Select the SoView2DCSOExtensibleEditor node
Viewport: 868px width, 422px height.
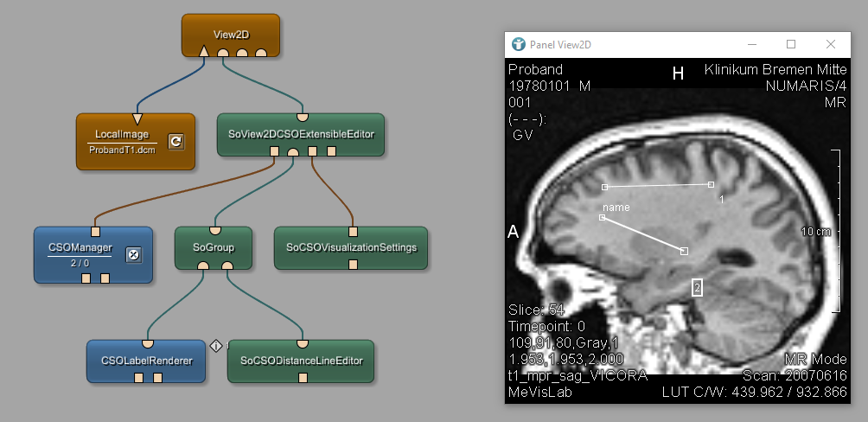pos(300,134)
